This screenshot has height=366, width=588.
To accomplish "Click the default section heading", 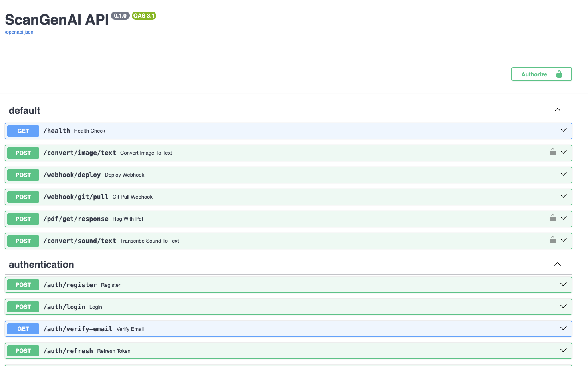I will tap(25, 111).
